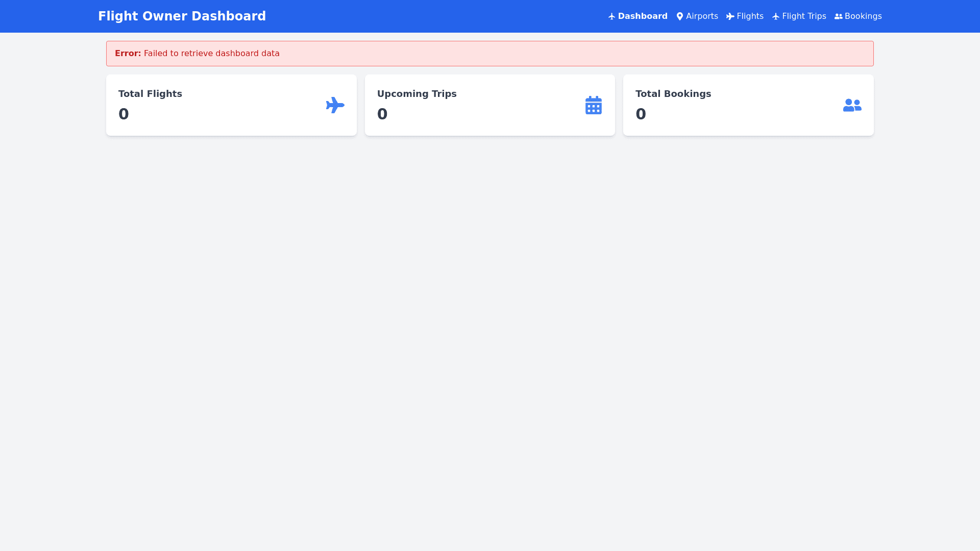
Task: Click the plane icon beside Flight Trips
Action: pos(775,16)
